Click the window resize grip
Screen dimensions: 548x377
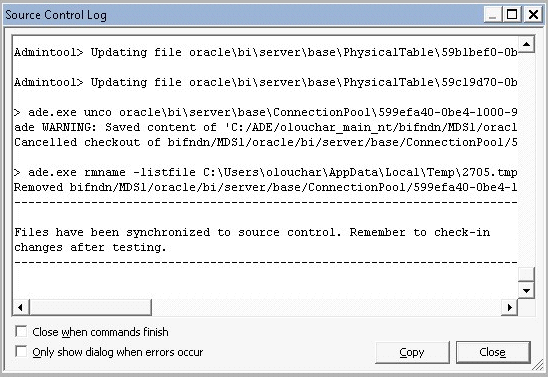coord(538,366)
